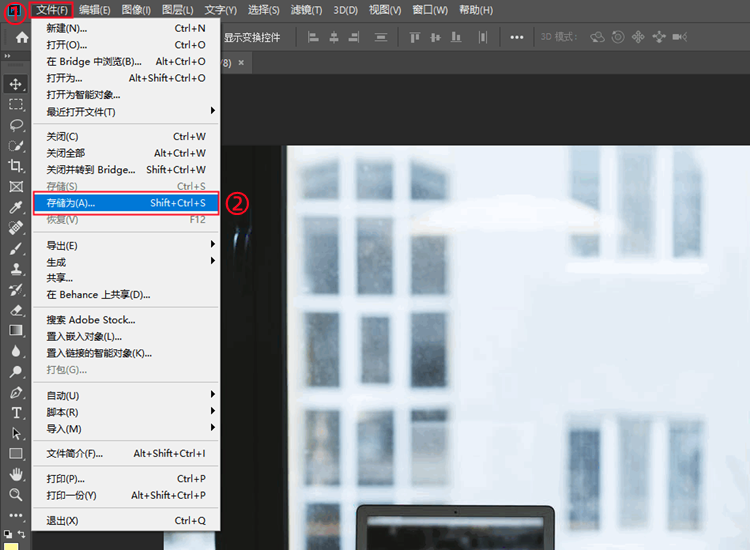Select the Brush tool
Image resolution: width=750 pixels, height=550 pixels.
pos(16,248)
